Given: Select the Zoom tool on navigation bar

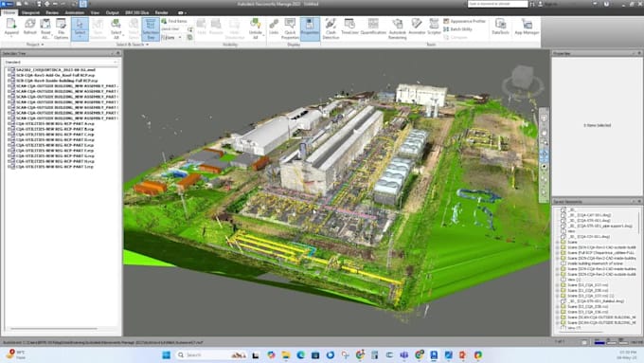Looking at the screenshot, I should tap(544, 143).
